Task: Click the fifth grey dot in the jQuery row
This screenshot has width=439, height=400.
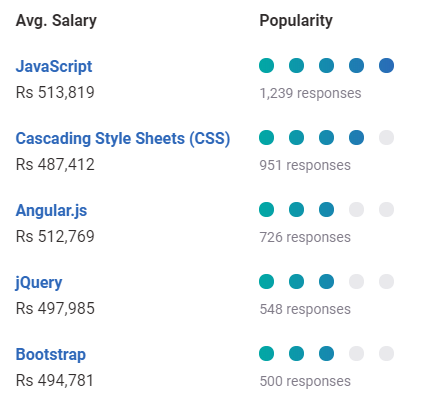Action: [x=386, y=281]
